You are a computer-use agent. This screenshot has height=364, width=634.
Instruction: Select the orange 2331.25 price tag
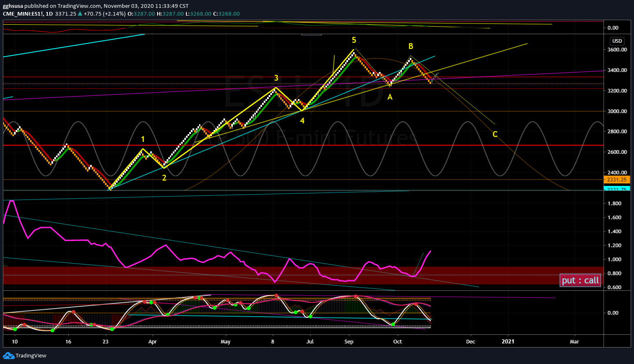[617, 180]
